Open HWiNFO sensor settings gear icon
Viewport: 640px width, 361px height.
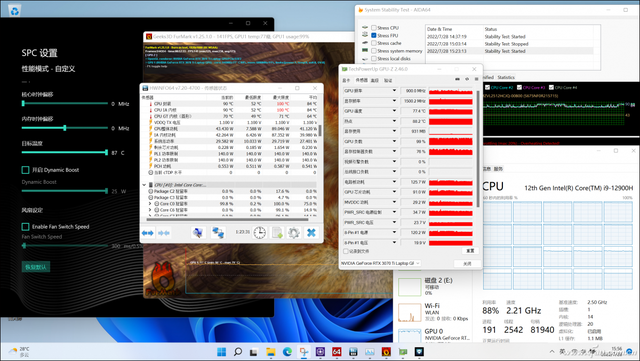pyautogui.click(x=293, y=233)
